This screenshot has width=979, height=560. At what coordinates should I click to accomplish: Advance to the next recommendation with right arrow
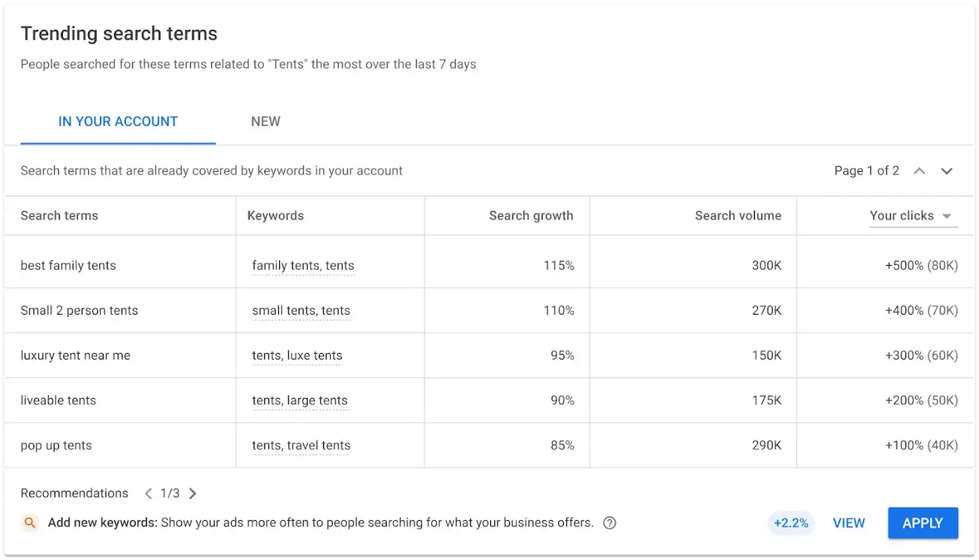pyautogui.click(x=192, y=493)
